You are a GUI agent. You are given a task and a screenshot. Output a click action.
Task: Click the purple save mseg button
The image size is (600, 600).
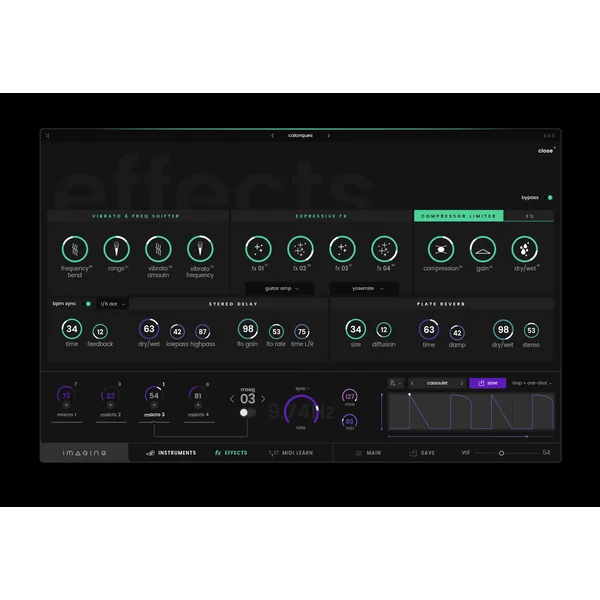tap(488, 383)
